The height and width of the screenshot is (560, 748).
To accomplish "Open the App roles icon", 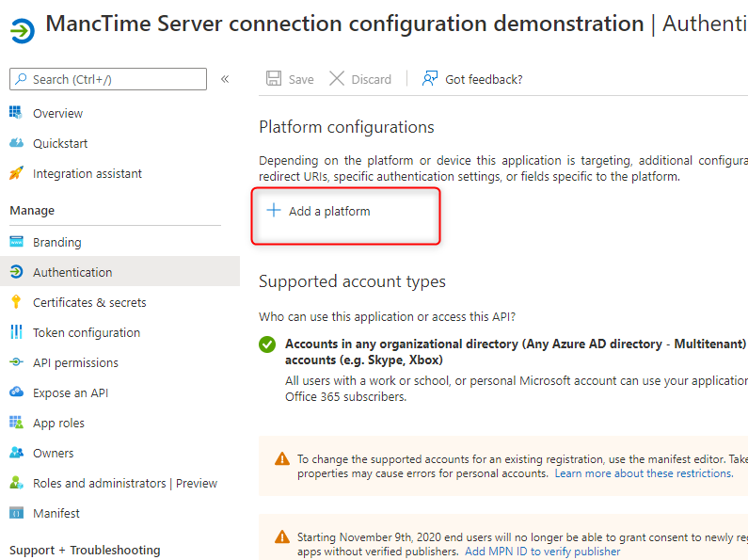I will tap(16, 423).
